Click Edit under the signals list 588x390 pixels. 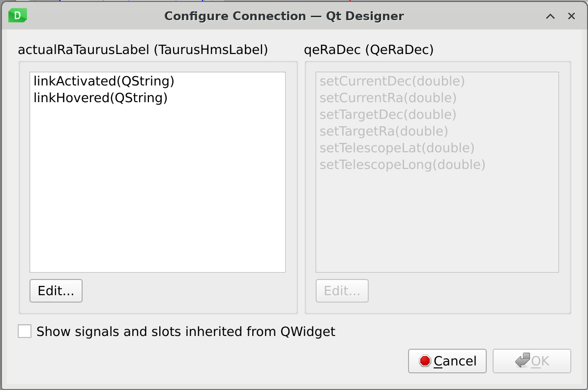[56, 291]
